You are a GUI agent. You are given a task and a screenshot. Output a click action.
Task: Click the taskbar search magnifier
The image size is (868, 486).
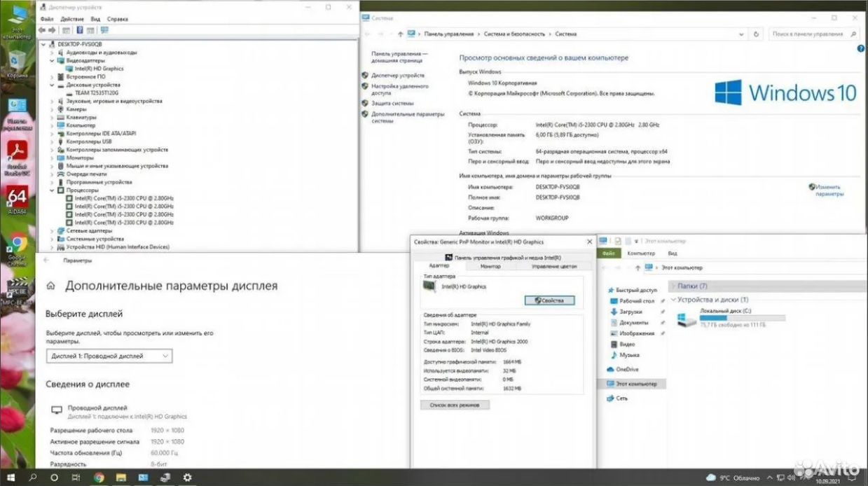tap(33, 478)
